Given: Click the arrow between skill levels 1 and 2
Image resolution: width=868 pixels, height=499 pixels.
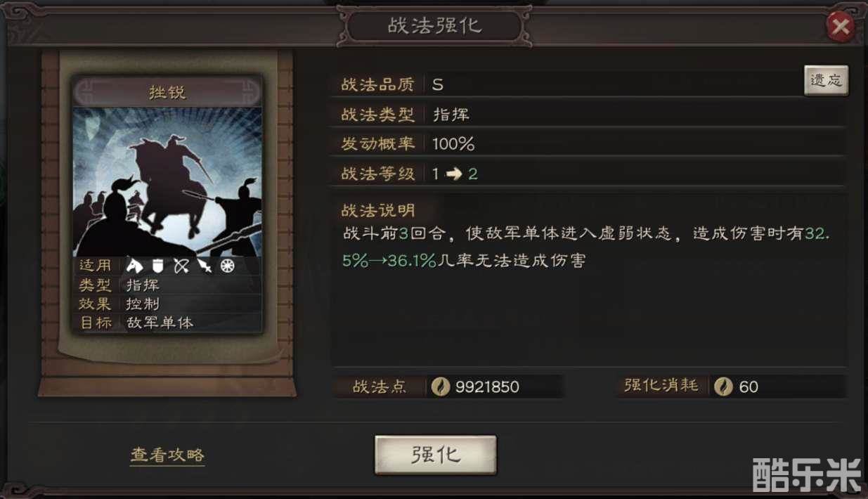Looking at the screenshot, I should 454,174.
